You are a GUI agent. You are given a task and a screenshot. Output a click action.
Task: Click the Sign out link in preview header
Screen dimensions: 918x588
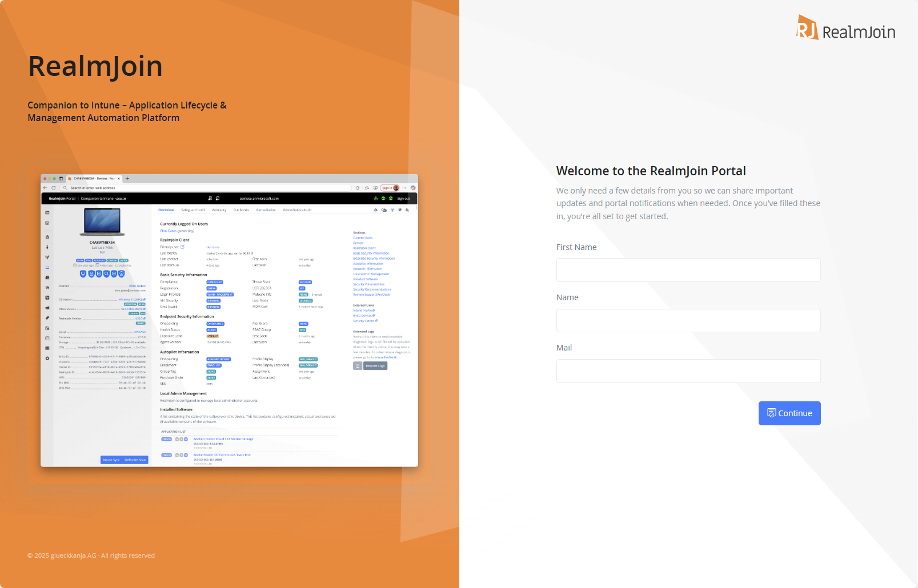click(403, 199)
